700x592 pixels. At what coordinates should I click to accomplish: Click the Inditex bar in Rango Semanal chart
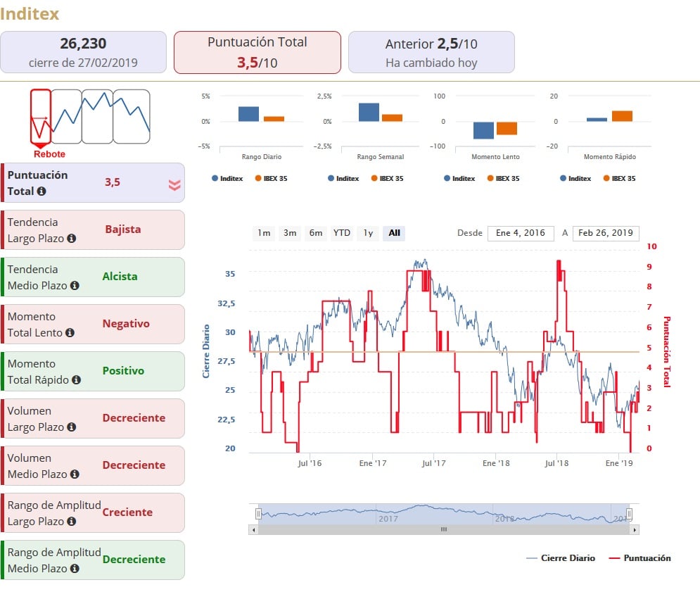369,112
